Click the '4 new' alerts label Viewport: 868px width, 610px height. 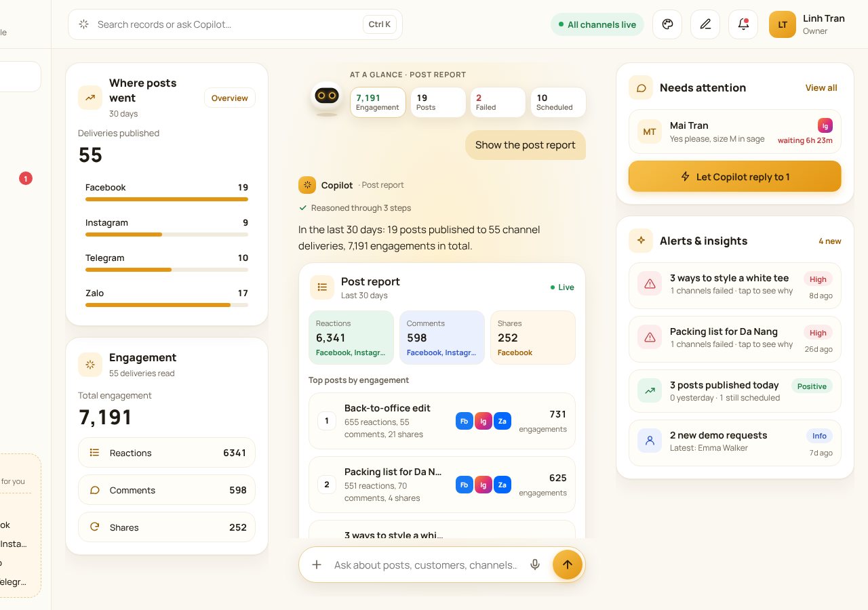(x=830, y=241)
